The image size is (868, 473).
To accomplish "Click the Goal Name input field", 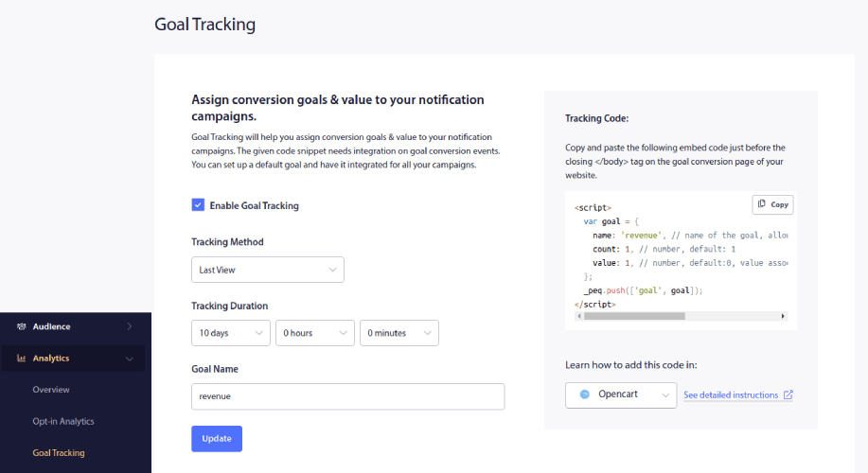I will tap(348, 396).
